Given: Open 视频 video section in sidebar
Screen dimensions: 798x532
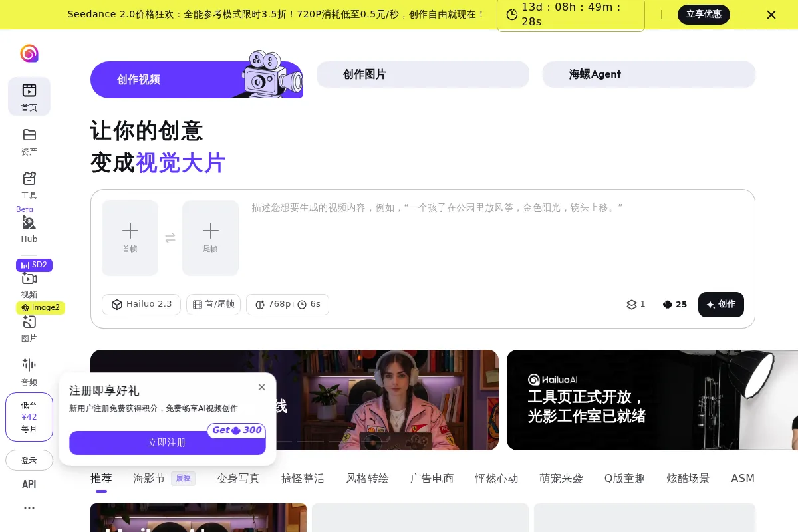Looking at the screenshot, I should 29,285.
